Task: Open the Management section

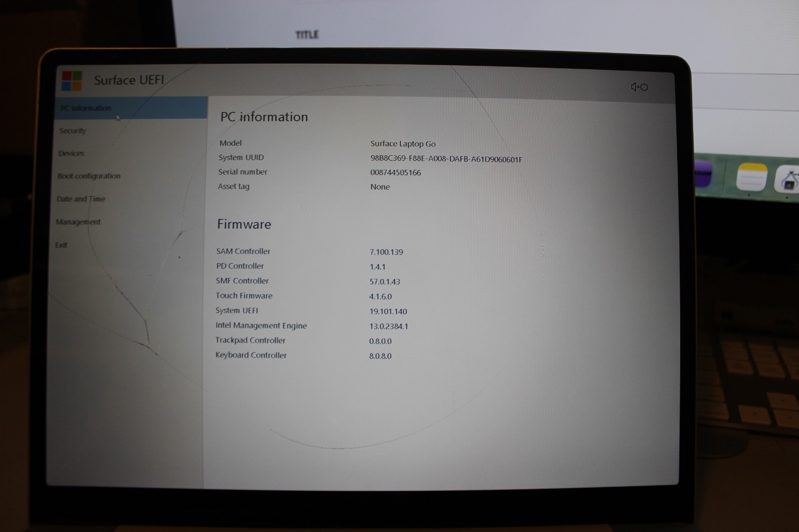Action: pyautogui.click(x=78, y=222)
